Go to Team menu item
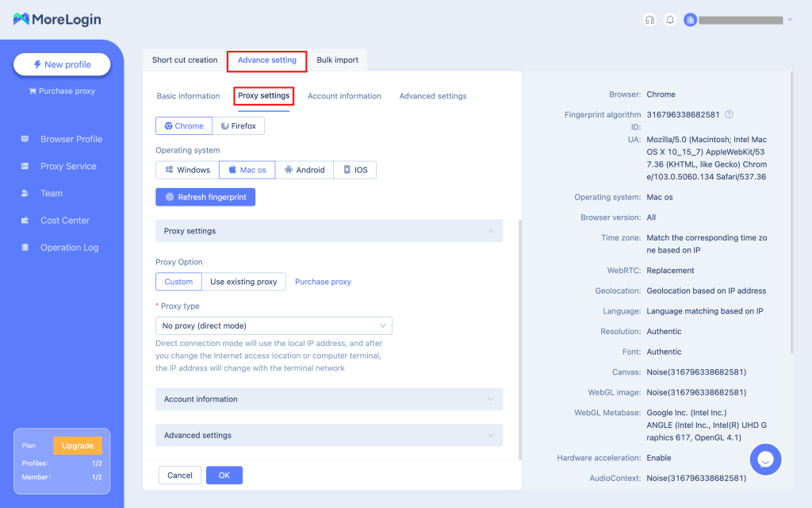 tap(52, 193)
